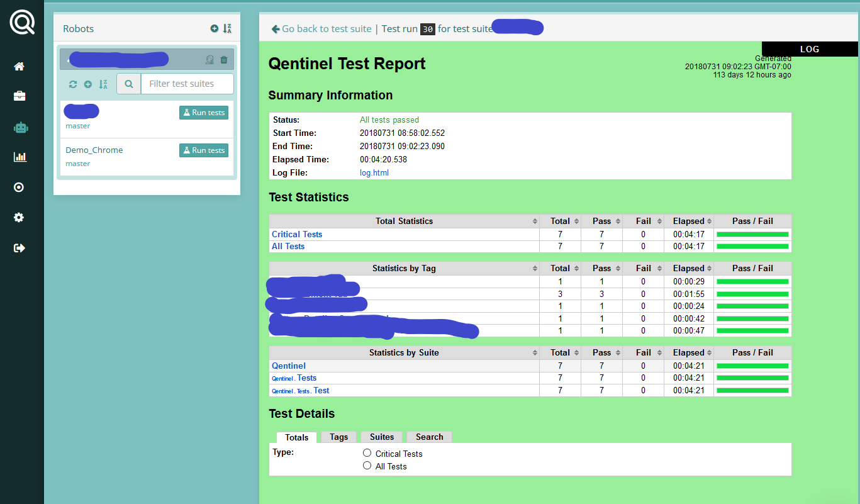This screenshot has height=504, width=860.
Task: Click the sign-out icon in the sidebar
Action: pos(20,248)
